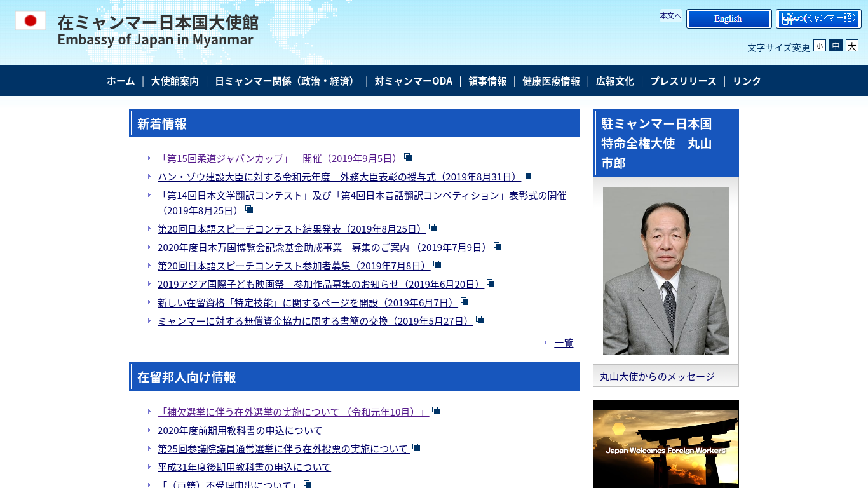This screenshot has width=868, height=488.
Task: Open 補欠選挙に伴う在外選挙の実施について link
Action: click(294, 412)
